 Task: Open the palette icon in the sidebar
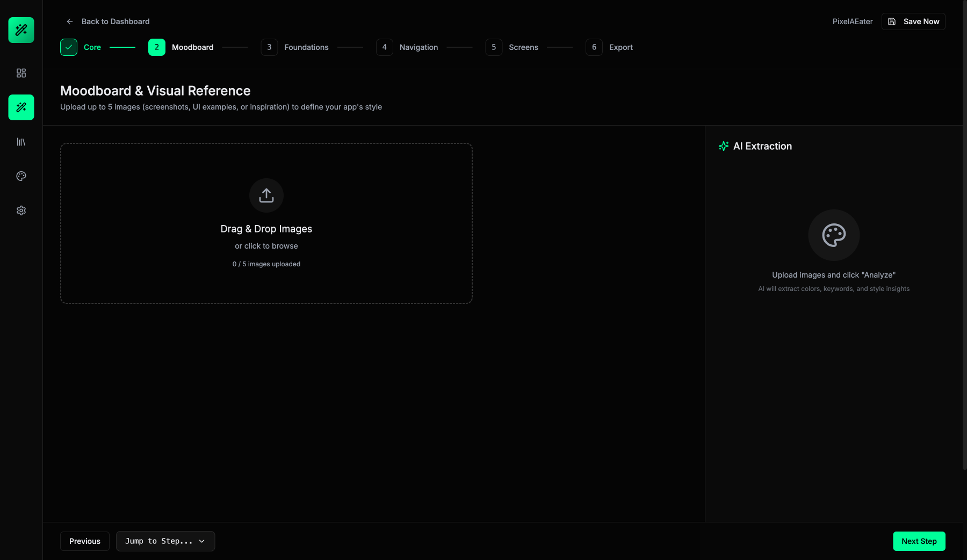[x=21, y=176]
